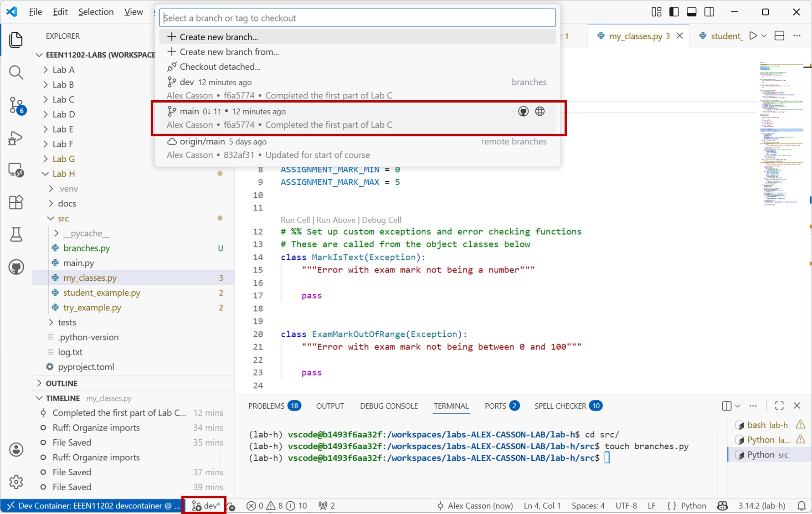Toggle the primary side bar layout button
This screenshot has width=812, height=514.
[674, 12]
